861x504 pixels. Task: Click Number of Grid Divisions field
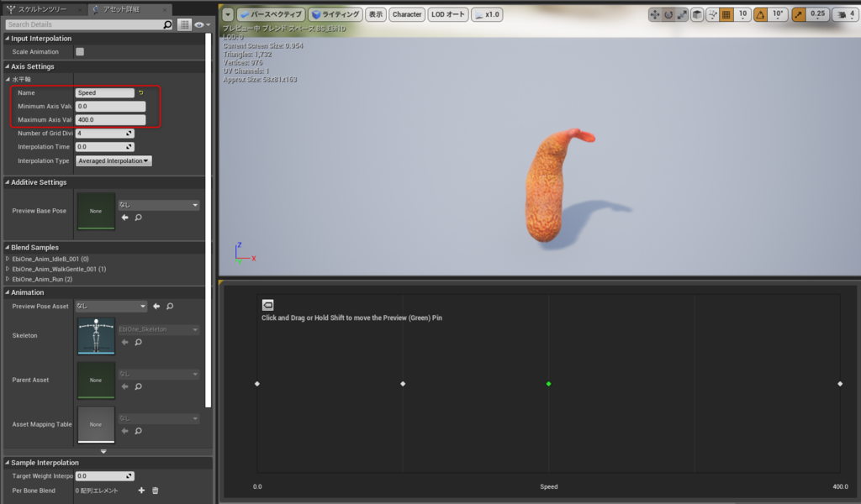105,134
